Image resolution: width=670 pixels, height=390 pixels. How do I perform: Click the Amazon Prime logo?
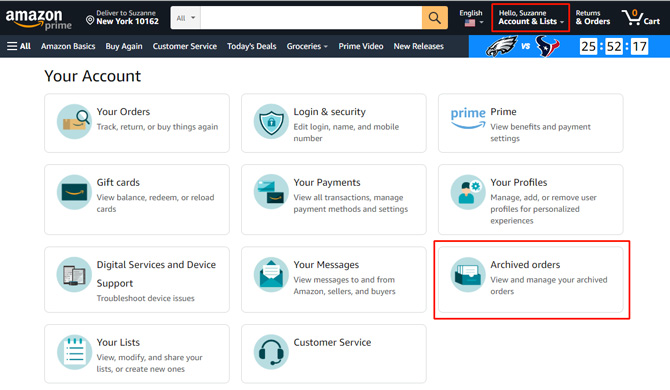(38, 19)
